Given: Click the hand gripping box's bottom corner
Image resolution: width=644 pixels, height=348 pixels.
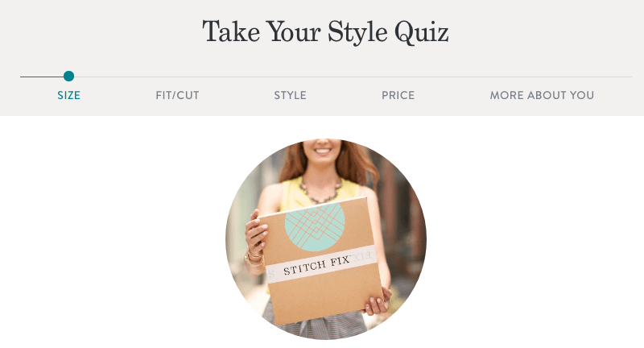Looking at the screenshot, I should 377,303.
